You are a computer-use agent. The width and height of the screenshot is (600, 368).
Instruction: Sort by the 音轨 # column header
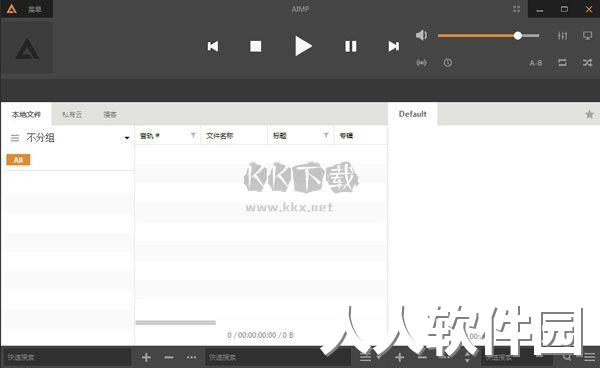[150, 135]
